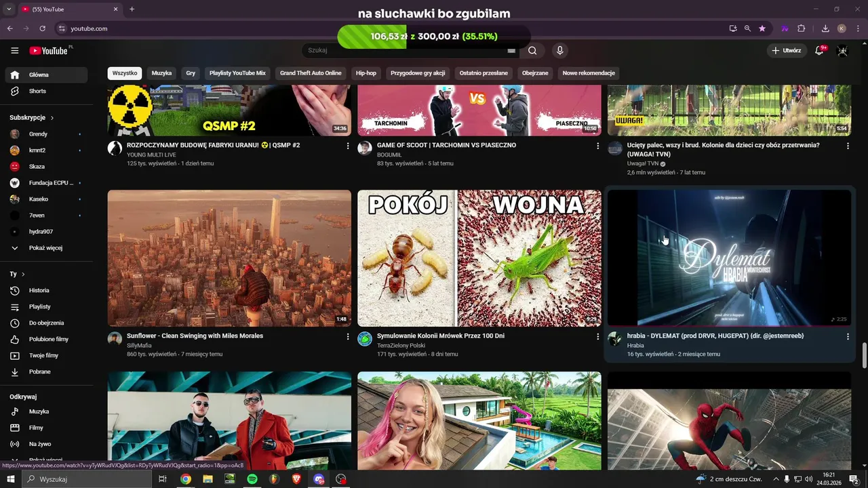This screenshot has width=868, height=488.
Task: Expand subscriptions with Pokaż więcej
Action: [x=46, y=248]
